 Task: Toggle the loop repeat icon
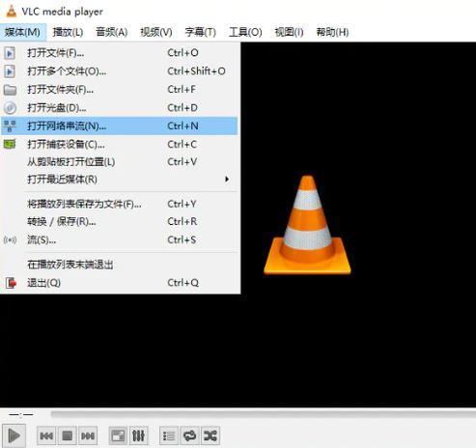(190, 435)
